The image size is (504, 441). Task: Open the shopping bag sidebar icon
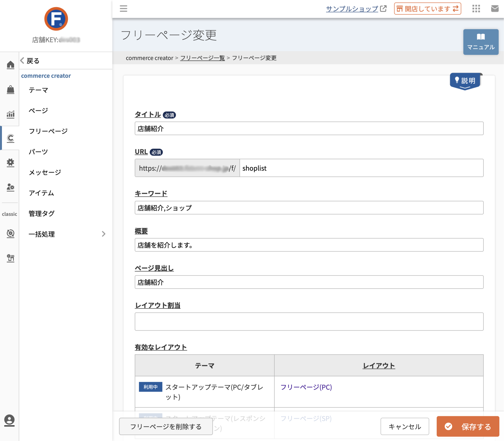pos(10,90)
